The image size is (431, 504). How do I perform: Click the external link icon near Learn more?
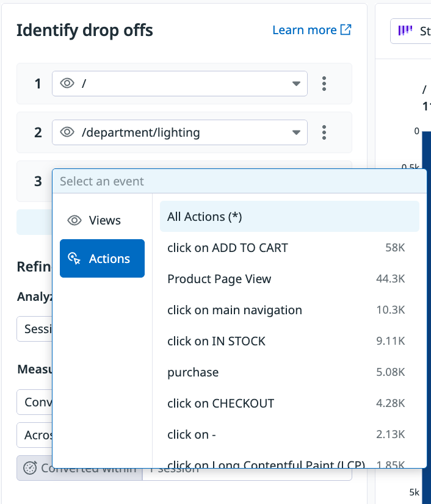click(346, 30)
